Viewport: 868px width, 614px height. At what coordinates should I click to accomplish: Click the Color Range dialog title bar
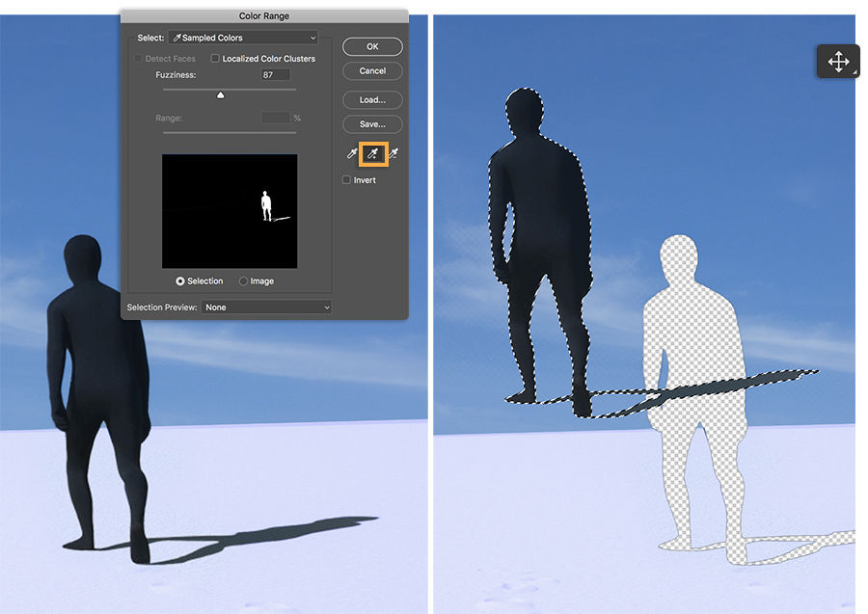[262, 15]
